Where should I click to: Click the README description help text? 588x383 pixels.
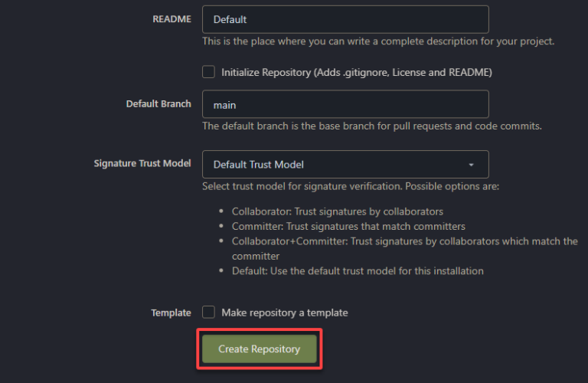[x=378, y=41]
